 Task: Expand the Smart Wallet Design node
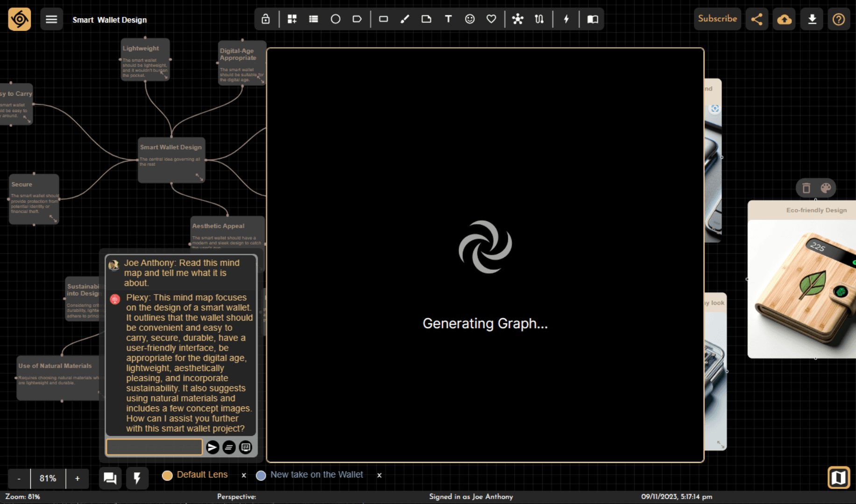[x=199, y=177]
